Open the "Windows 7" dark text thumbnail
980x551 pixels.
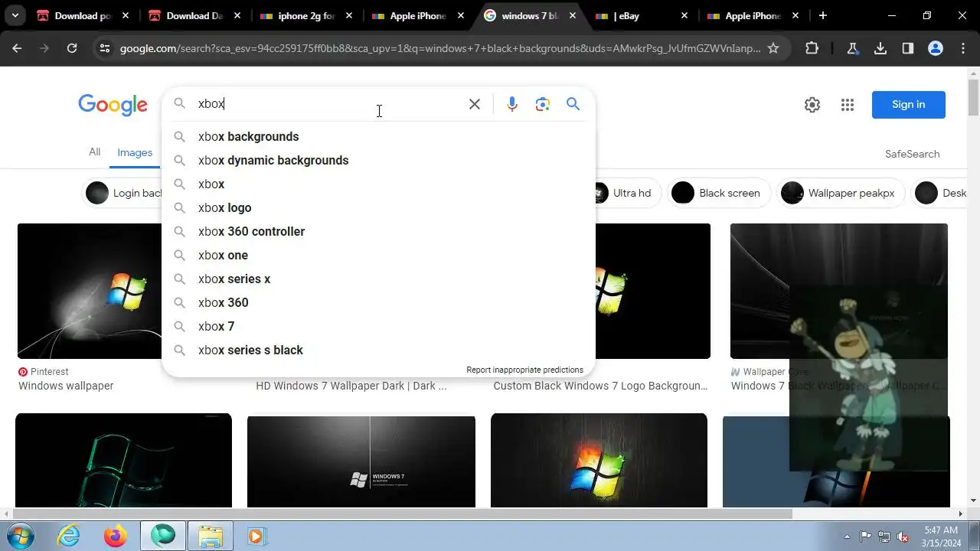click(361, 461)
